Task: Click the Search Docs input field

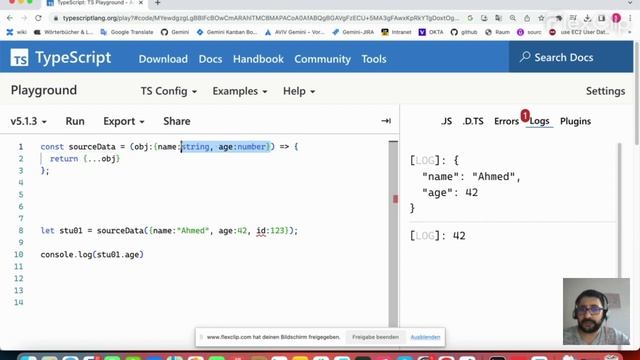Action: pyautogui.click(x=571, y=57)
